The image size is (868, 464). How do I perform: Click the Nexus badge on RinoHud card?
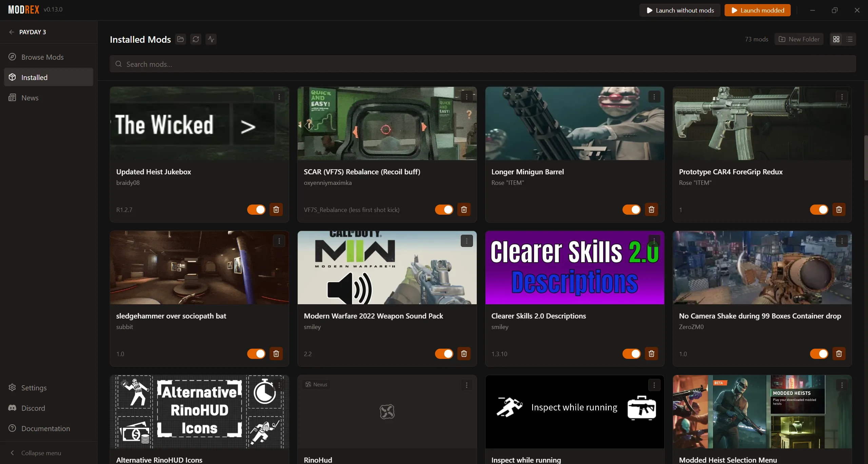(x=316, y=384)
